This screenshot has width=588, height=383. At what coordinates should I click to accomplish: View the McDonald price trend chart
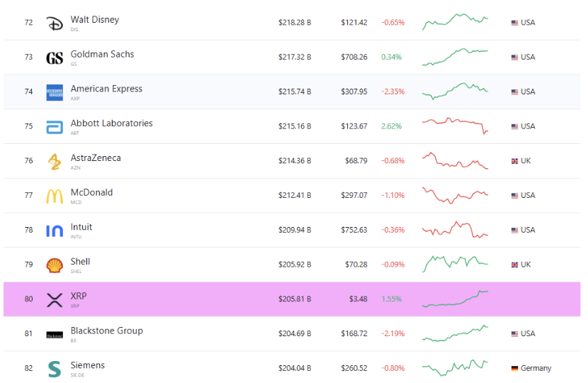coord(456,195)
